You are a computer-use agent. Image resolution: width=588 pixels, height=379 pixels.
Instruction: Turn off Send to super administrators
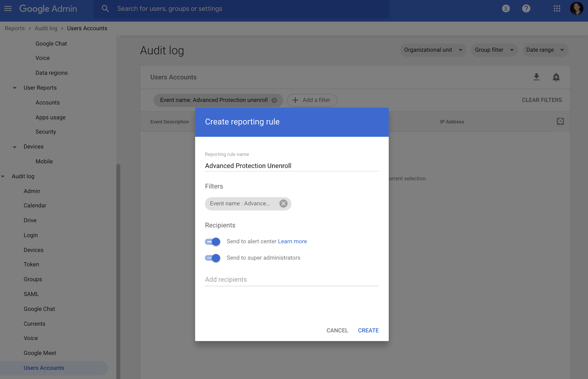pos(212,258)
